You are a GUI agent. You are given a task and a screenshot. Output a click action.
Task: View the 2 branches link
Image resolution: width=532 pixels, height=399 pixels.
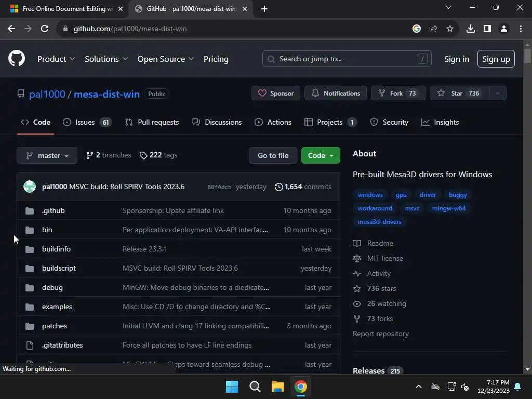[109, 155]
